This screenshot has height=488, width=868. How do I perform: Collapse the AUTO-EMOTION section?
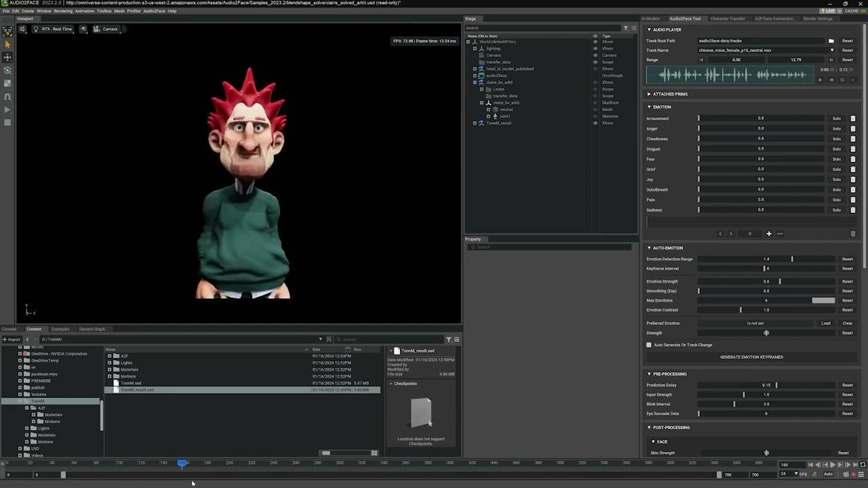tap(649, 248)
